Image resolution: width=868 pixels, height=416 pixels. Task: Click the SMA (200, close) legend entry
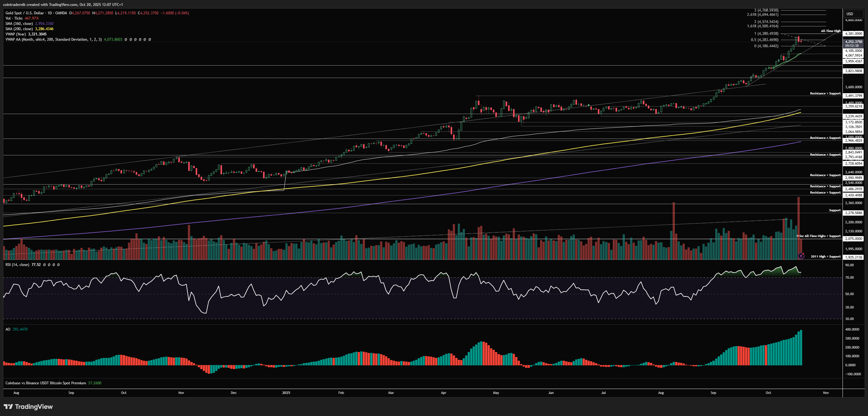tap(19, 29)
